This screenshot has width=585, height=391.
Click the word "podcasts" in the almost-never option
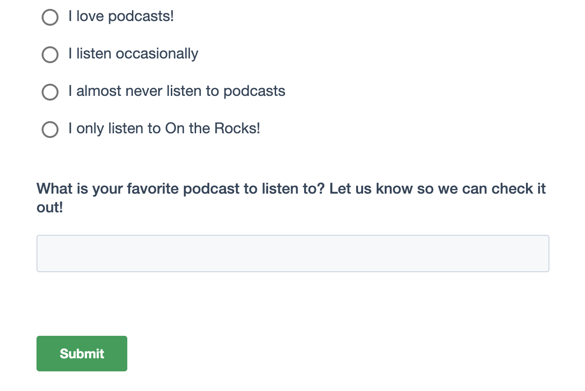[254, 92]
